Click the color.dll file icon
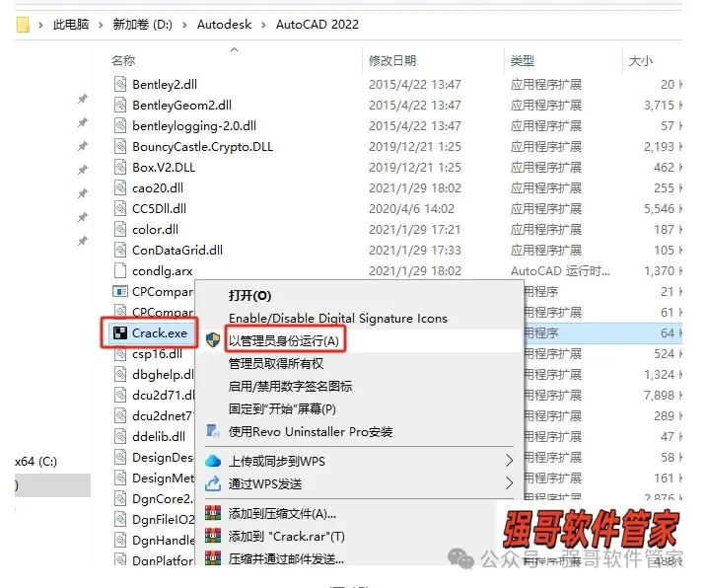The image size is (707, 588). tap(120, 230)
